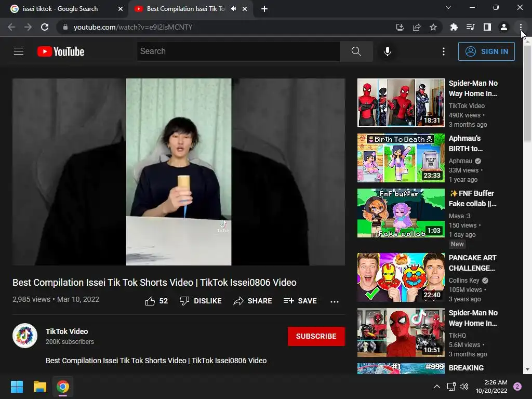
Task: Open Aphmau's BIRTH to Death thumbnail
Action: pos(401,158)
